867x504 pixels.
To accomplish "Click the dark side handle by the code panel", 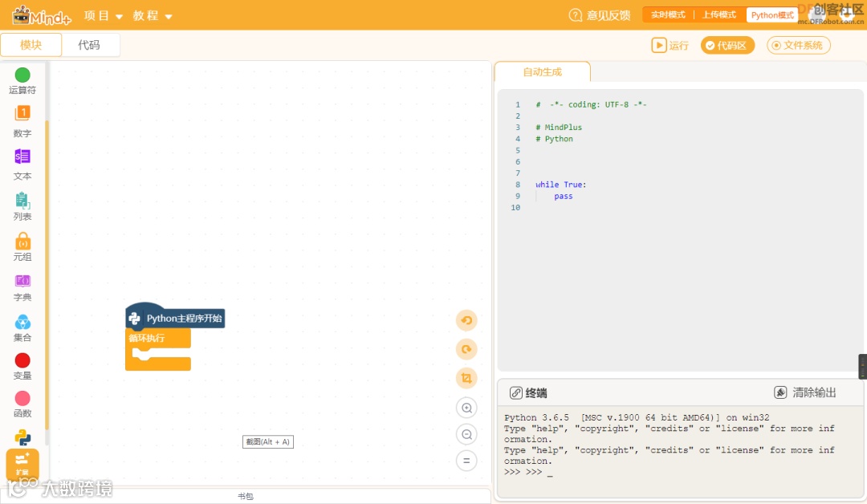I will point(862,367).
